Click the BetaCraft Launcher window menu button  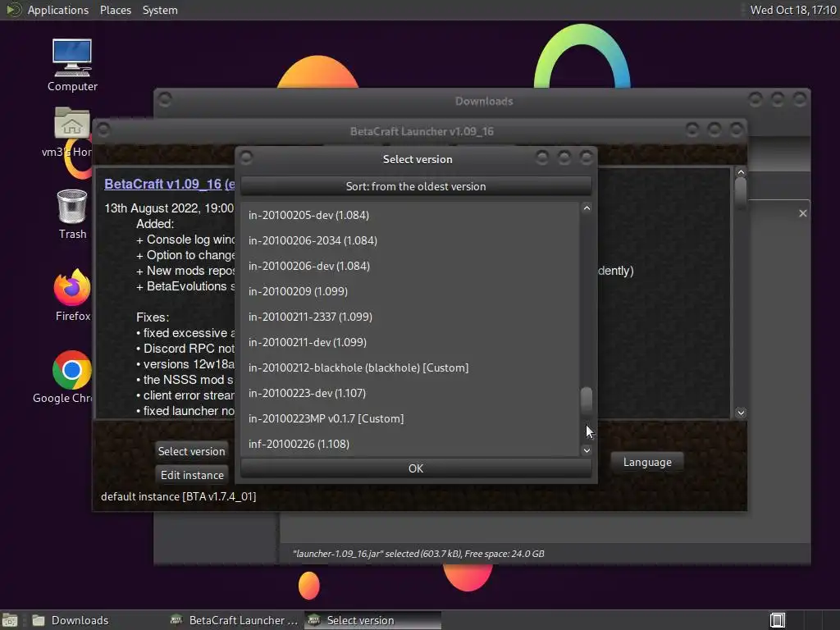103,130
